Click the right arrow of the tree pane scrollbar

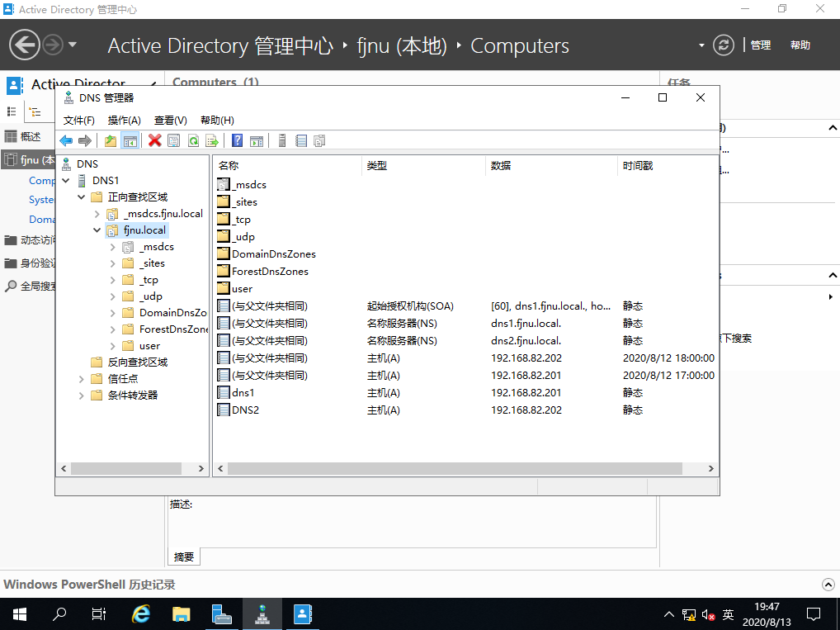(x=201, y=469)
